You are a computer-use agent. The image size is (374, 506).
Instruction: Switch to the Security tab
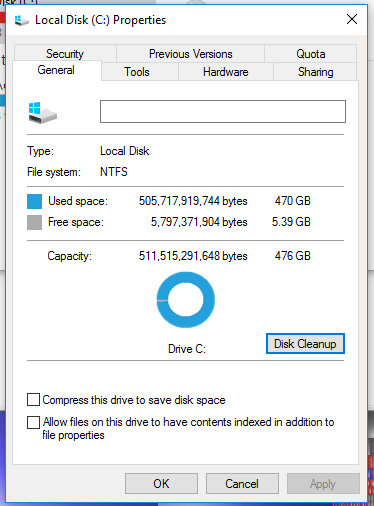65,54
